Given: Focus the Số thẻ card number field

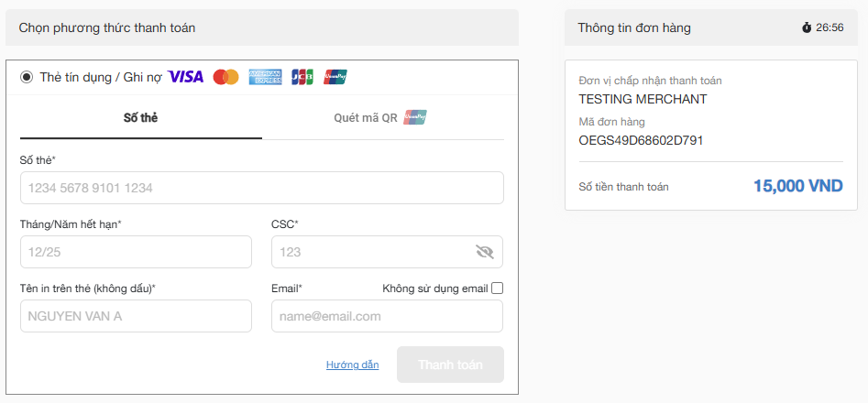Looking at the screenshot, I should (261, 188).
